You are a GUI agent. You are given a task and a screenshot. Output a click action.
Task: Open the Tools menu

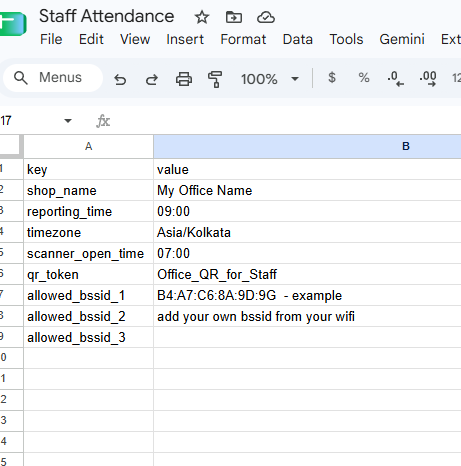tap(346, 39)
